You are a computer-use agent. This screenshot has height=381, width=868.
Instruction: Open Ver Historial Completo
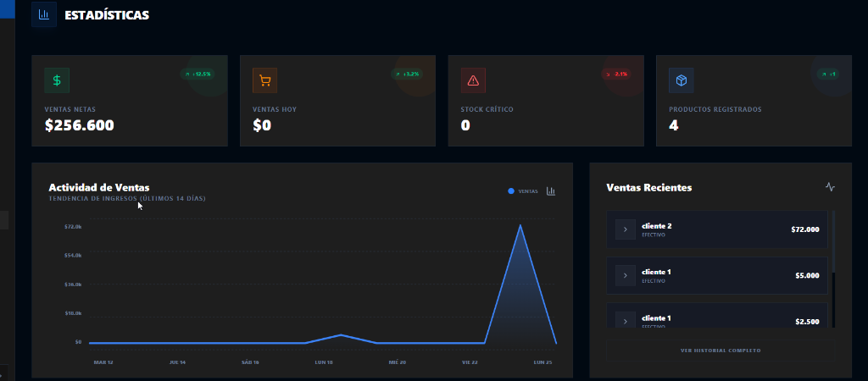pyautogui.click(x=721, y=351)
